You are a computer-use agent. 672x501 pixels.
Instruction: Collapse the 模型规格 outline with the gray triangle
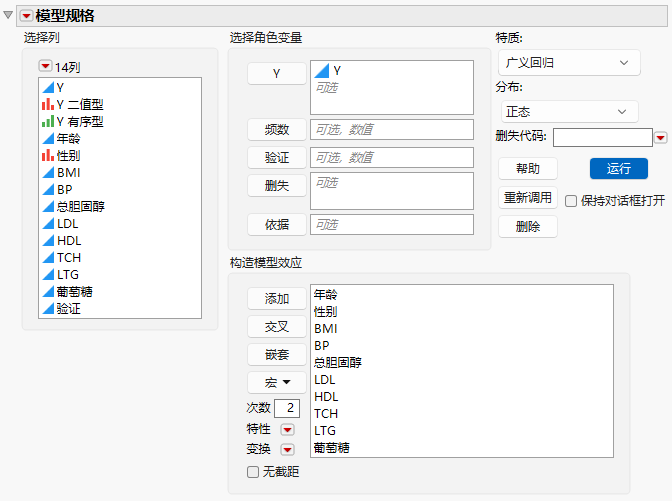[8, 15]
